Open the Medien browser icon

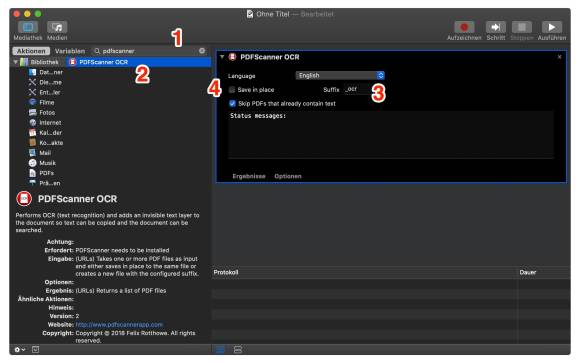57,27
